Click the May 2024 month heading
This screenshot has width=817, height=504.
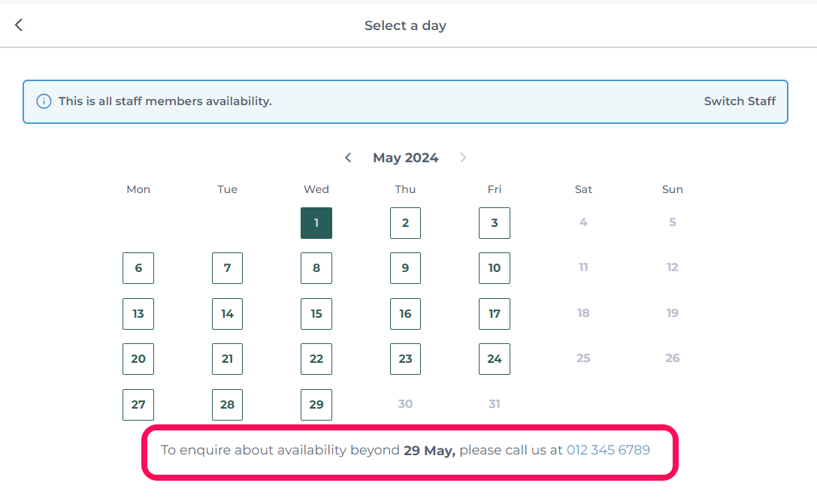pos(405,158)
